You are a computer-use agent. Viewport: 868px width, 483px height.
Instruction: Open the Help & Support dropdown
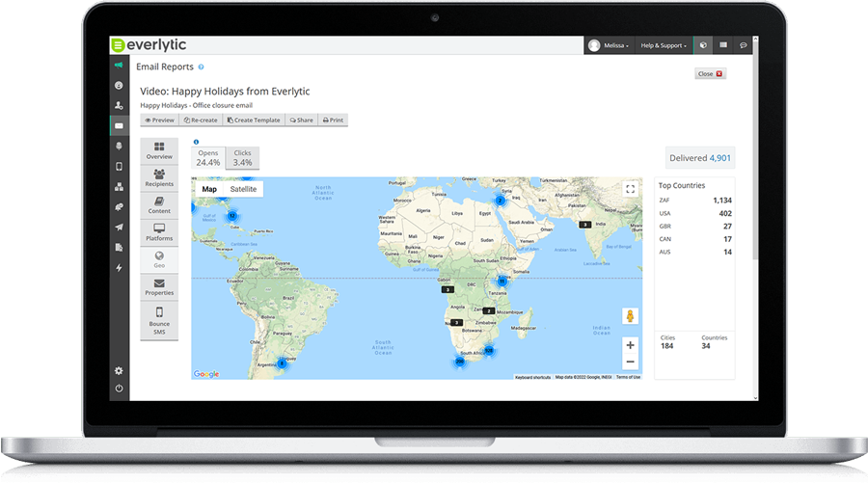(x=664, y=45)
